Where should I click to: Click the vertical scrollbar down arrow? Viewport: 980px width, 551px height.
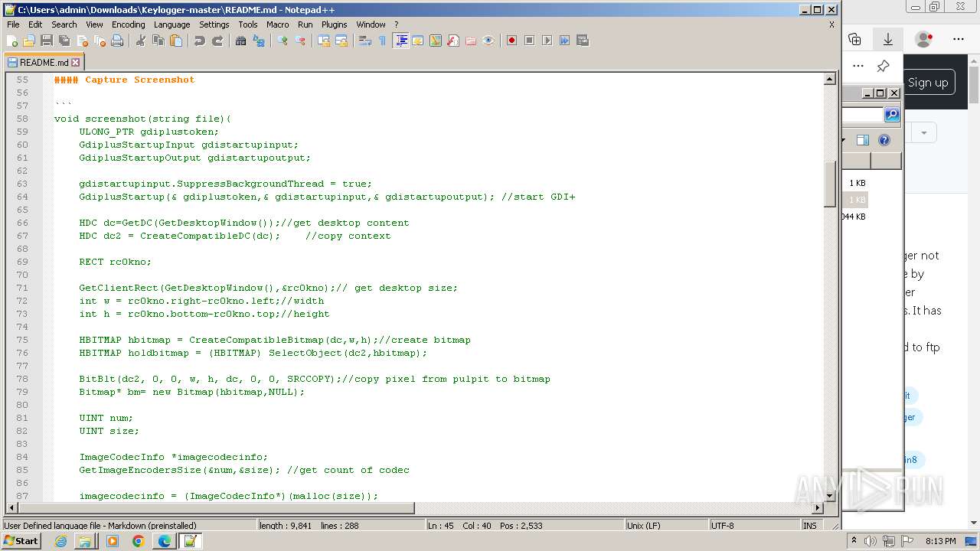pos(830,495)
